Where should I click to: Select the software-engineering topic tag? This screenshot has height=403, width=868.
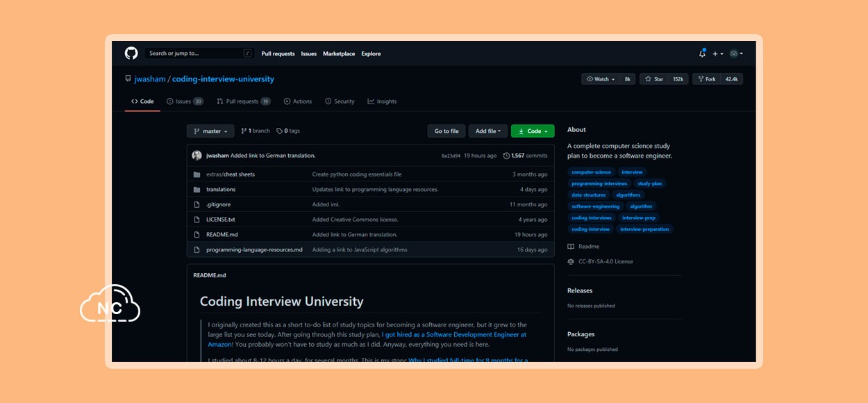tap(595, 206)
